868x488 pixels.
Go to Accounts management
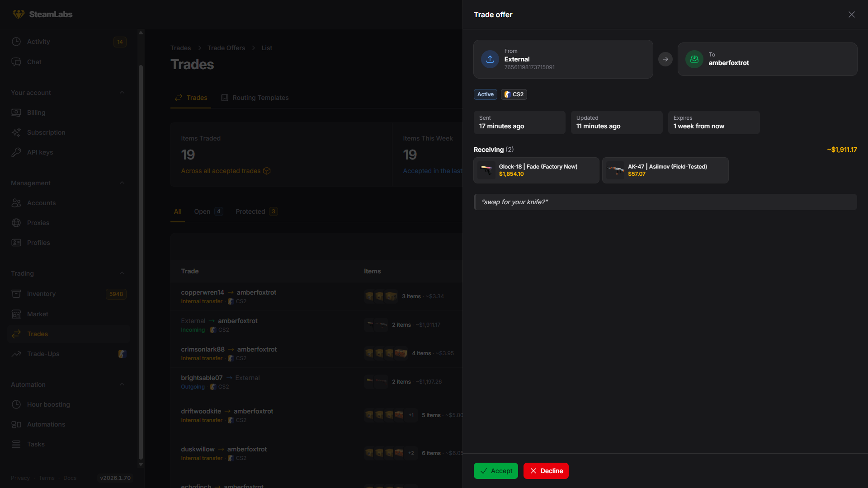coord(69,203)
